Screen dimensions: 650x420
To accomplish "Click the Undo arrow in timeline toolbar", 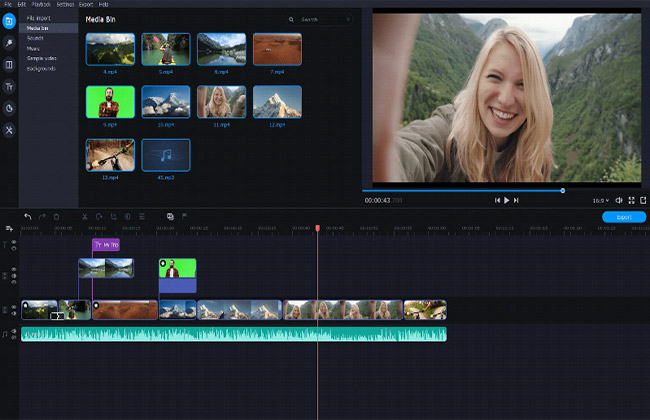I will 27,216.
